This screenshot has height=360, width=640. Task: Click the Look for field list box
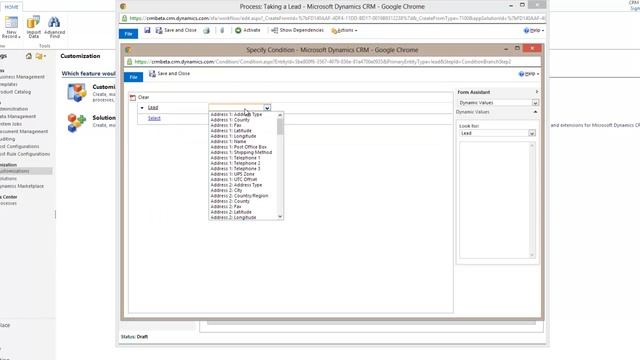pyautogui.click(x=497, y=200)
